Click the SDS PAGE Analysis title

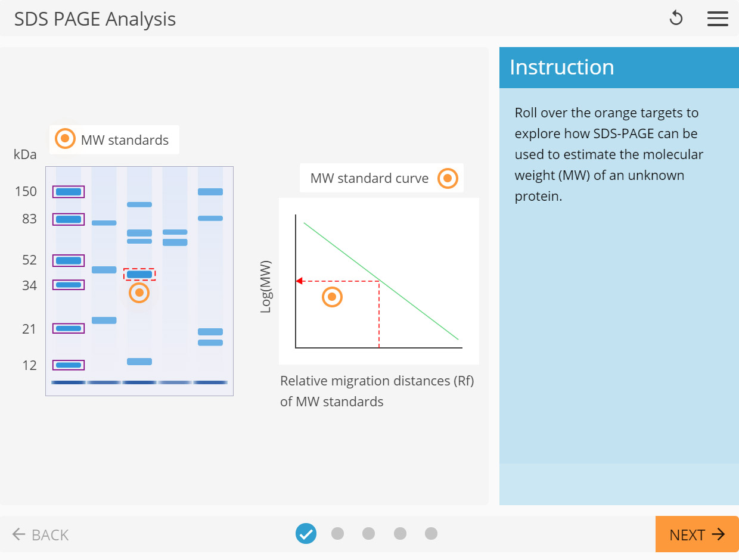(95, 18)
